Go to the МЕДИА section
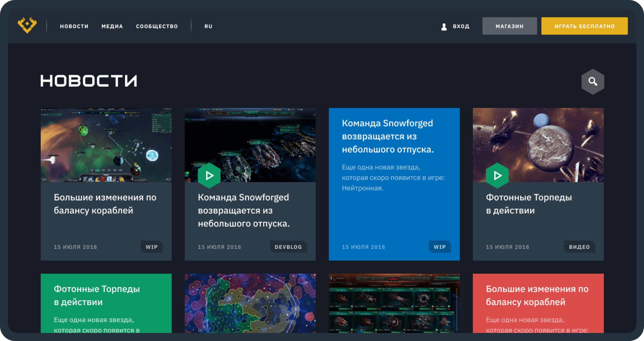 coord(112,26)
